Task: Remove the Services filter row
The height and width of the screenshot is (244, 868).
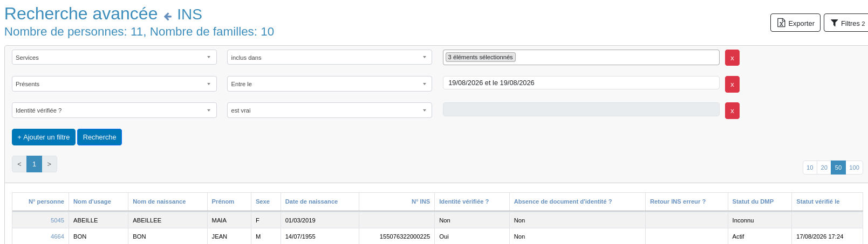Action: pos(732,58)
